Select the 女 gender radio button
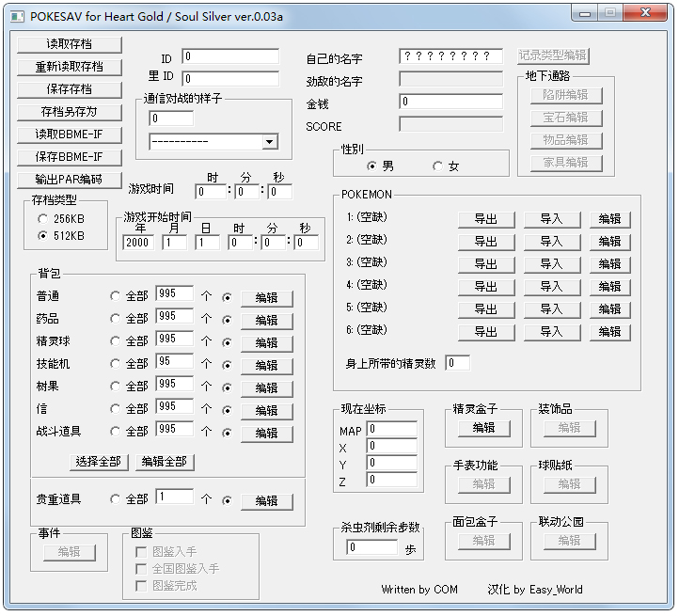Screen dimensions: 679x616 coord(437,166)
